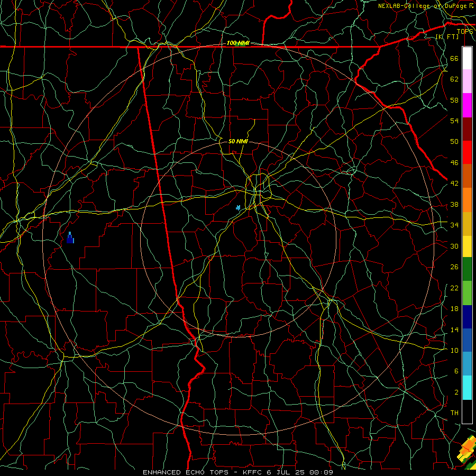Click the 26 legend value
476x476 pixels.
click(454, 267)
